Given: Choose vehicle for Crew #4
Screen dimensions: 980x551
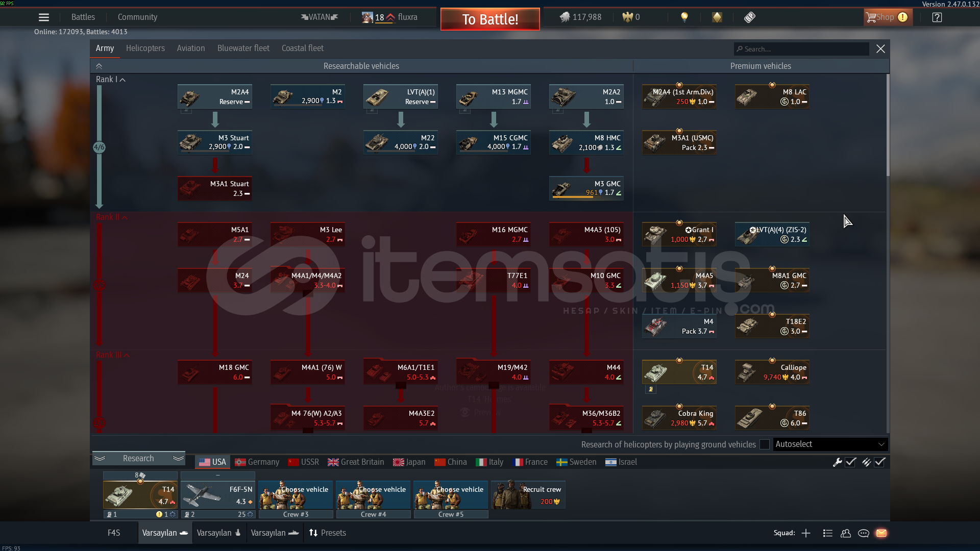Looking at the screenshot, I should click(373, 495).
